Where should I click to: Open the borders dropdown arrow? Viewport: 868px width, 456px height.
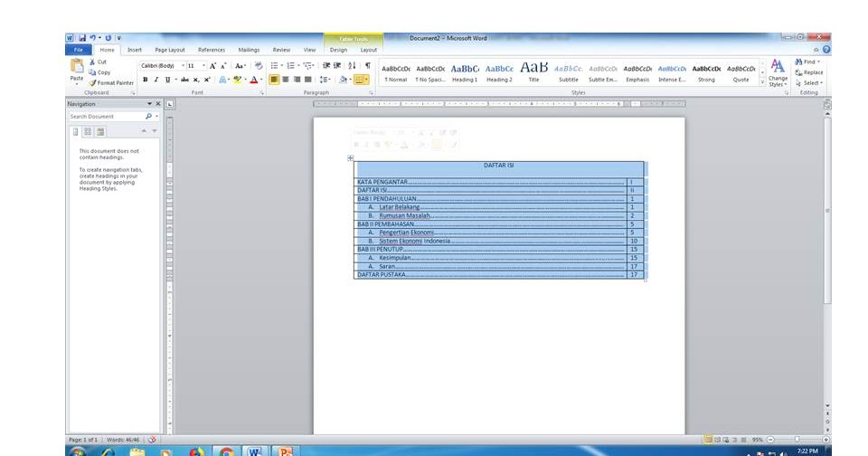coord(367,80)
